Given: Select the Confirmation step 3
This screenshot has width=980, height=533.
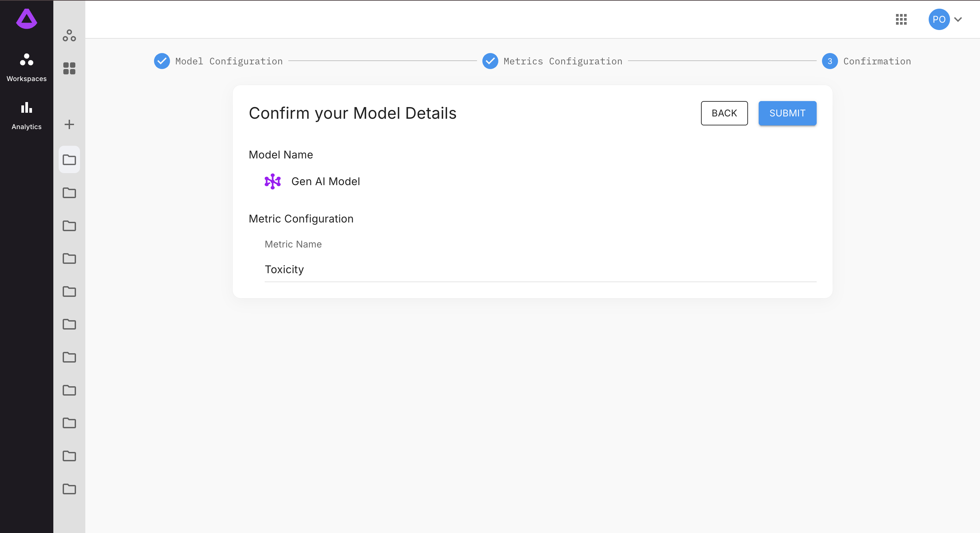Looking at the screenshot, I should (x=867, y=61).
